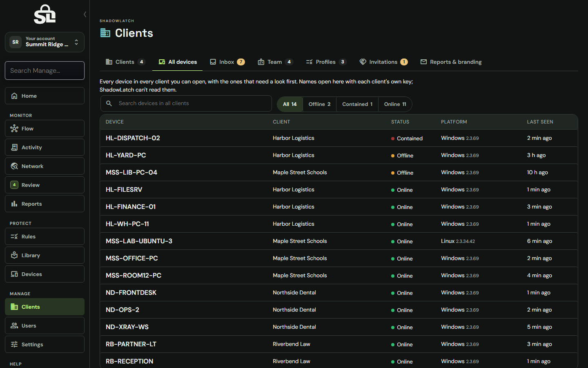588x368 pixels.
Task: Switch to the Clients tab
Action: click(x=125, y=62)
